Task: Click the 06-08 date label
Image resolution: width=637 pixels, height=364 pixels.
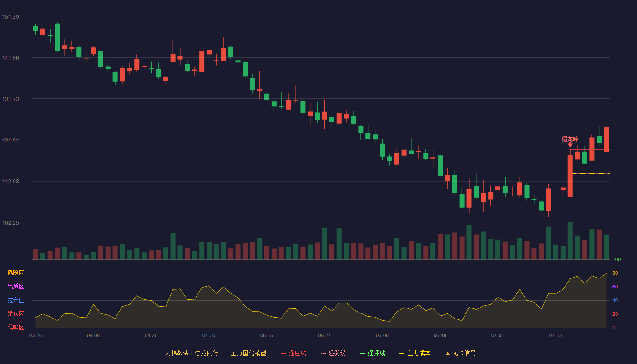Action: pos(382,335)
